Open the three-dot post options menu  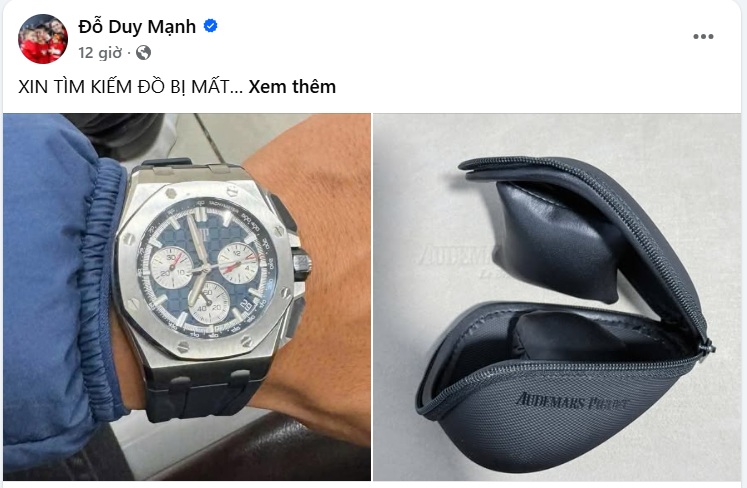click(x=703, y=37)
